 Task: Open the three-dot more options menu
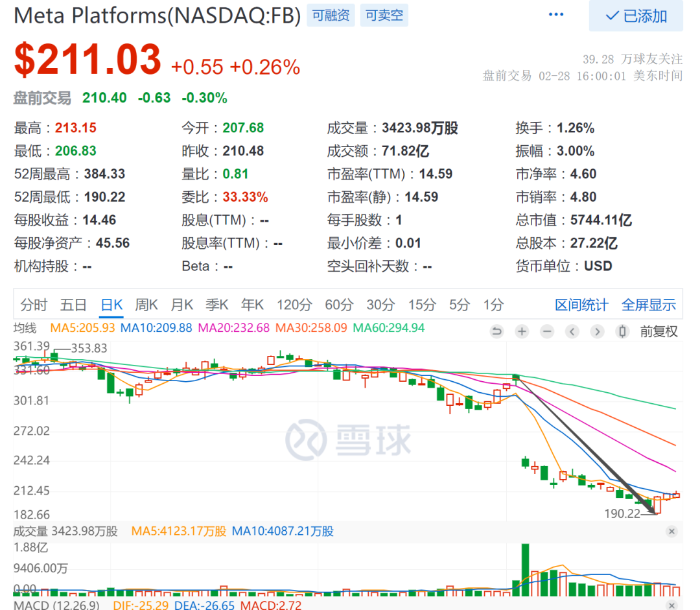click(556, 15)
